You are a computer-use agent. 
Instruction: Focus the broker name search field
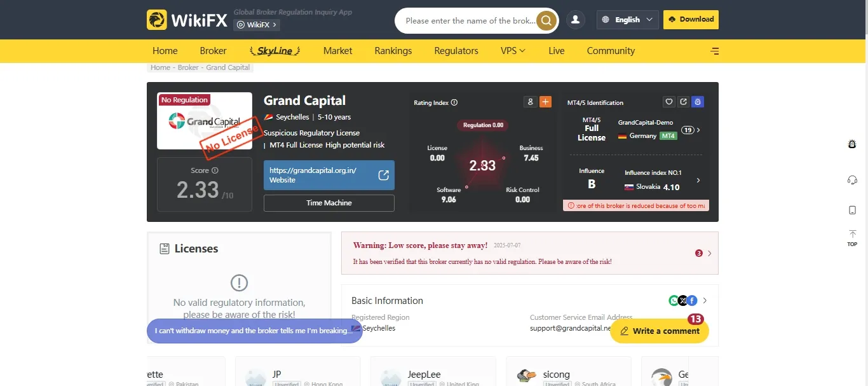[470, 20]
